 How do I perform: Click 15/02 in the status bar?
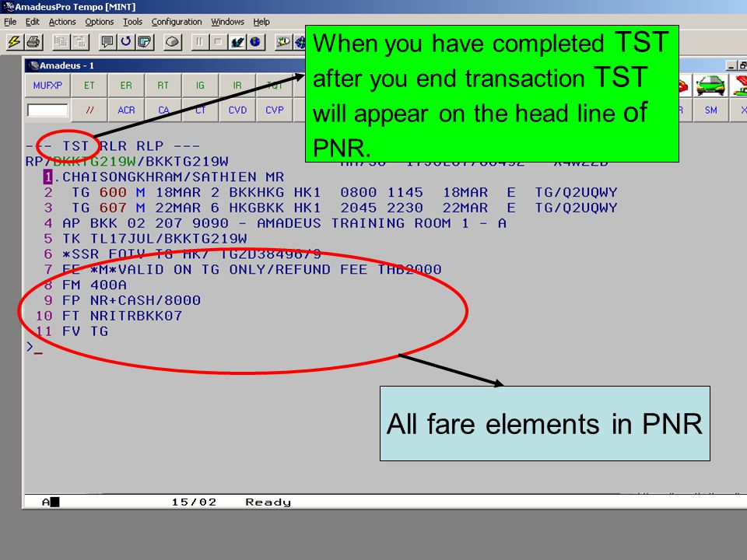(x=194, y=502)
